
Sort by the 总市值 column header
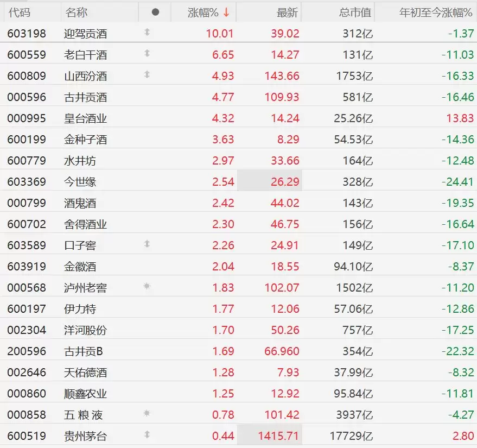tap(356, 12)
